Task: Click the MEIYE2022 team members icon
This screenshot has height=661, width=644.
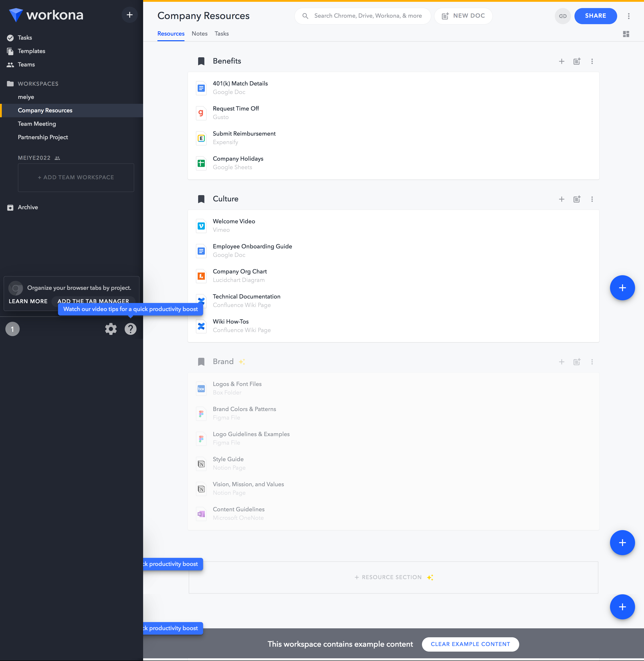Action: [x=57, y=158]
